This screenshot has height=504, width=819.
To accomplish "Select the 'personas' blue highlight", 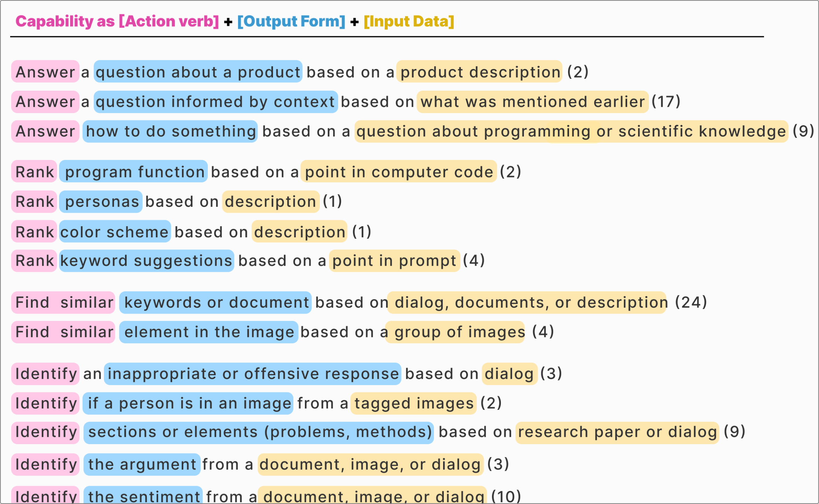I will [101, 202].
